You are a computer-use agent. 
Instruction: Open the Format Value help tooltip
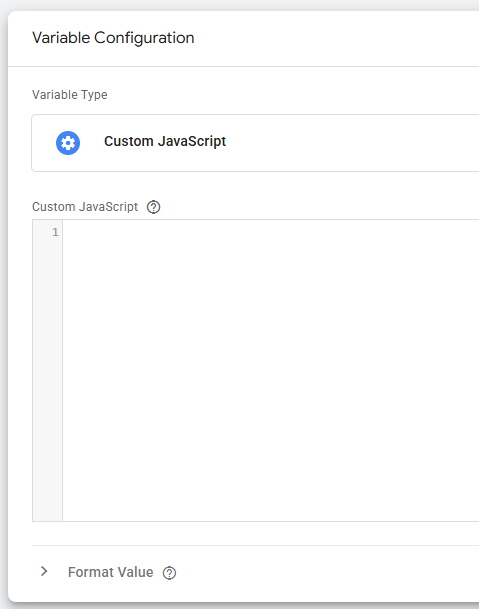[169, 573]
